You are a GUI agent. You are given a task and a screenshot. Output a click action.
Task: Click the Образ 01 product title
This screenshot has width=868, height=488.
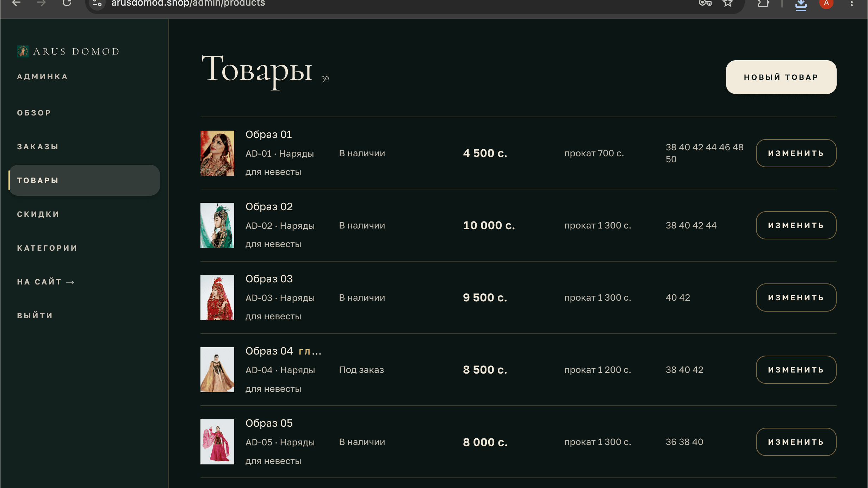pos(269,134)
